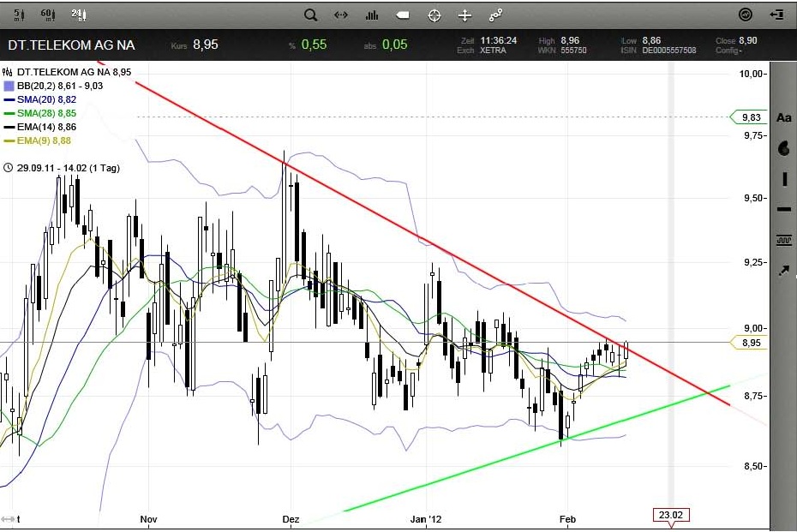Click the Config- label
The width and height of the screenshot is (797, 532).
[729, 51]
